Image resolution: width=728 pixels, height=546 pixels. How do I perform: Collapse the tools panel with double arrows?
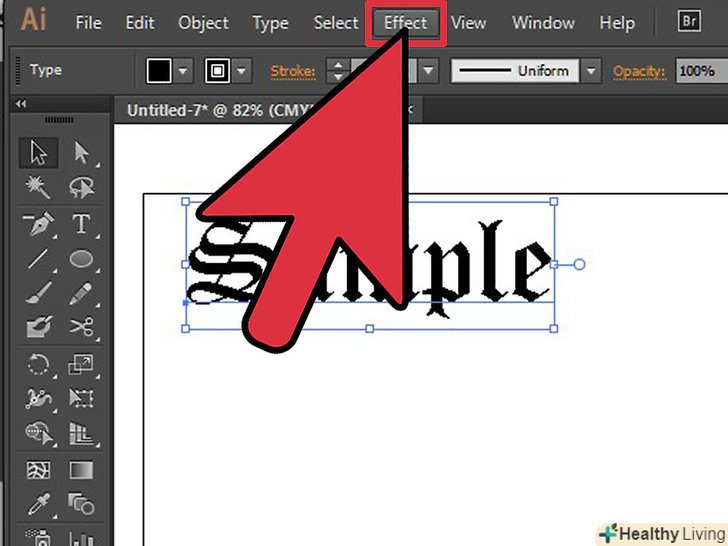click(21, 104)
